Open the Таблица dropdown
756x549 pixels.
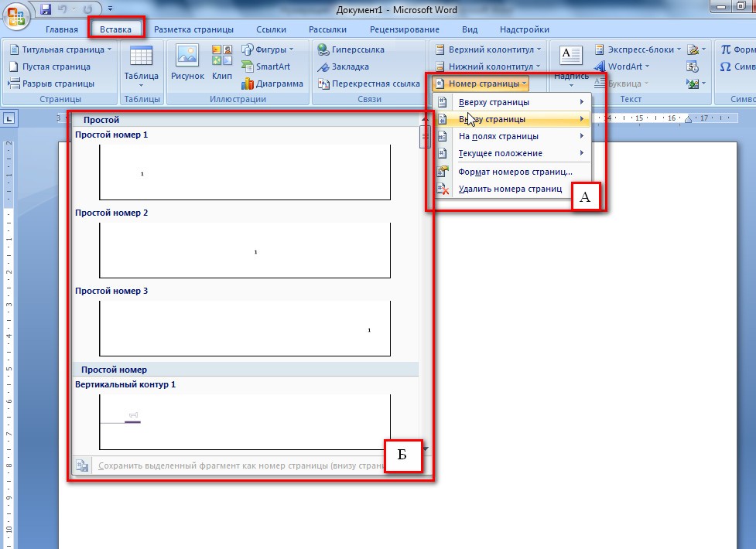142,66
